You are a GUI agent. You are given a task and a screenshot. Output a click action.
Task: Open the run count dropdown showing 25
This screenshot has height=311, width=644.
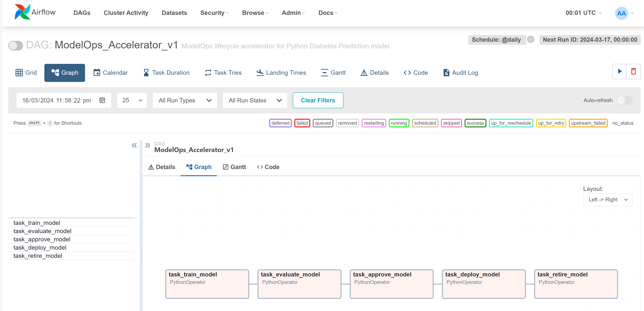click(132, 100)
